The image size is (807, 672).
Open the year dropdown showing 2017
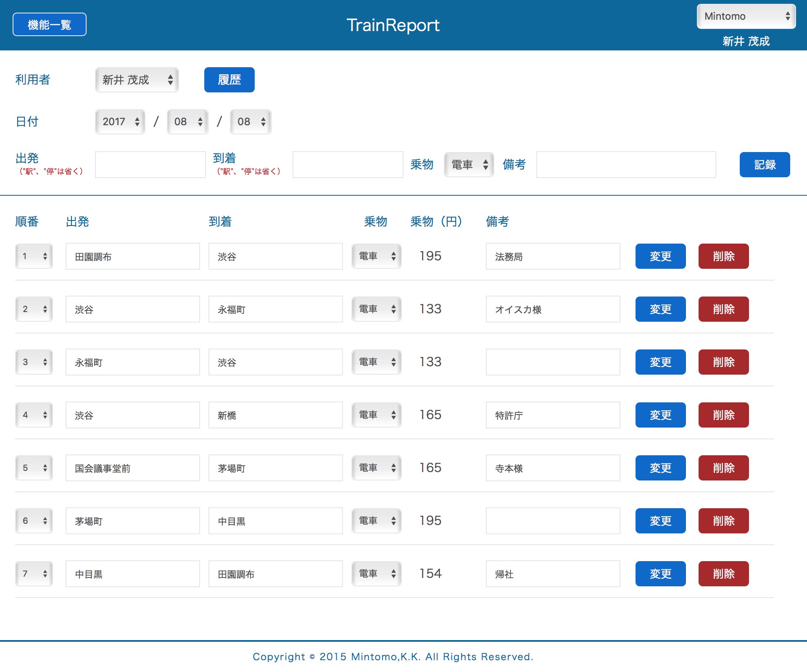(120, 121)
